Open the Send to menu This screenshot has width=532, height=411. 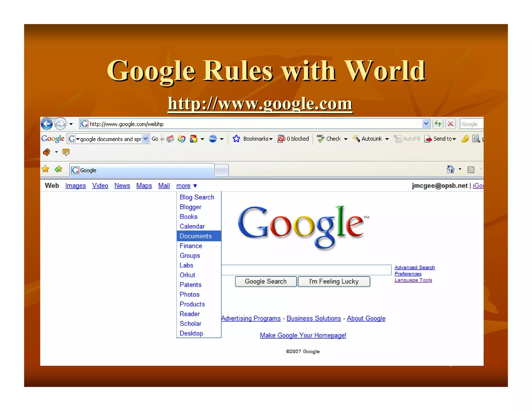coord(440,139)
